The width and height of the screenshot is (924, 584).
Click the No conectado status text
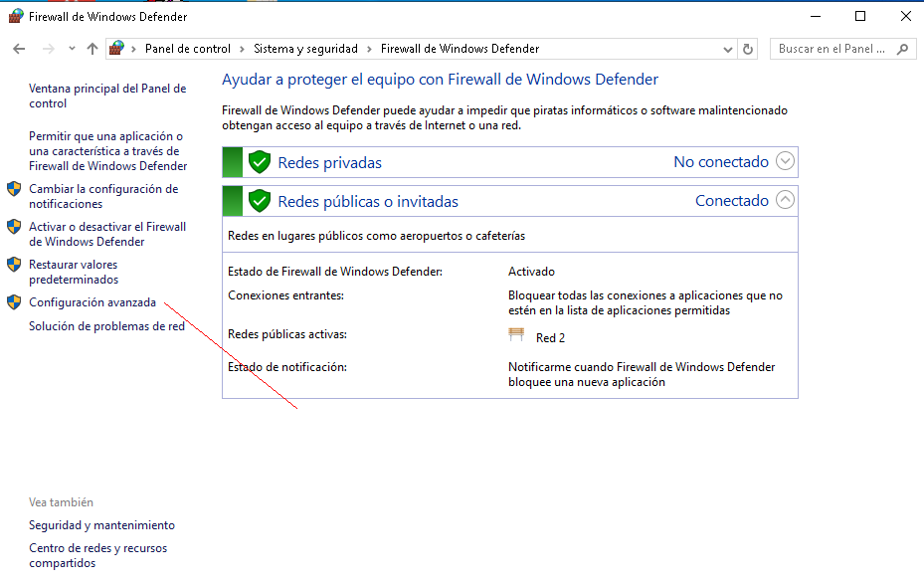(x=721, y=162)
